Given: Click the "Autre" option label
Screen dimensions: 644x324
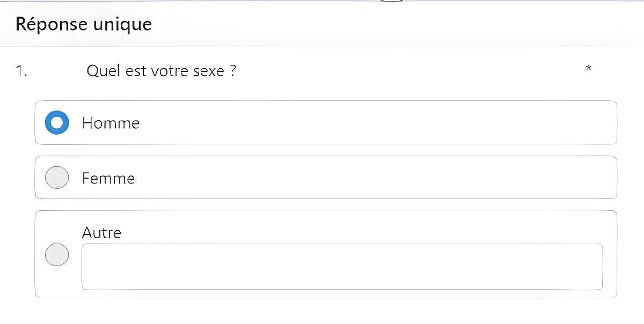Looking at the screenshot, I should point(101,233).
